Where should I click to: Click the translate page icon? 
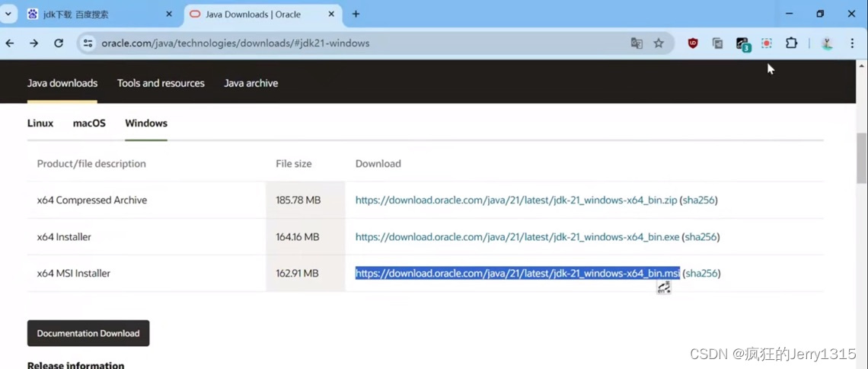point(637,43)
